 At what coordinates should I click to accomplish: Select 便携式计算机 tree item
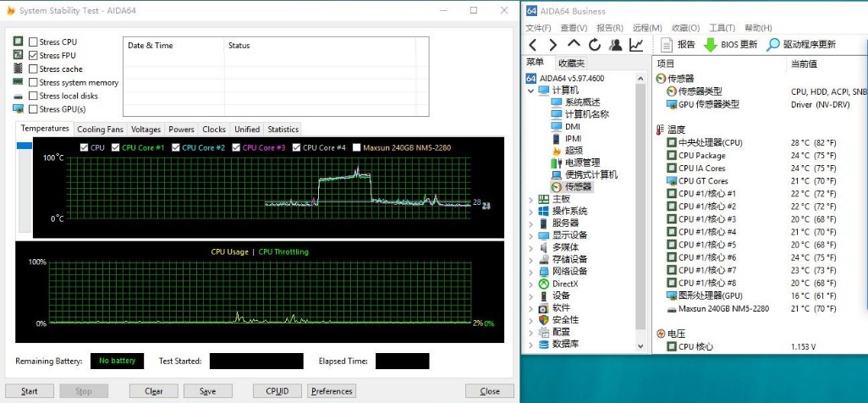591,175
